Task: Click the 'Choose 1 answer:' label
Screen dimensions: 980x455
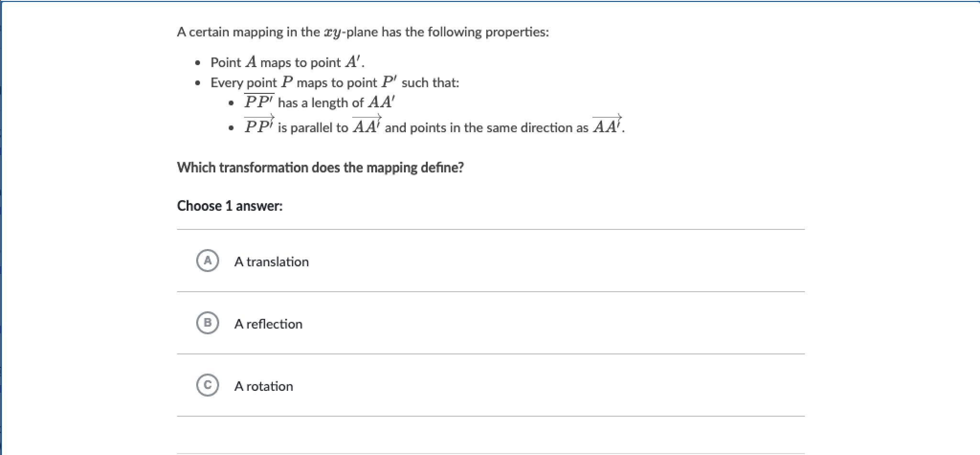Action: [x=230, y=206]
